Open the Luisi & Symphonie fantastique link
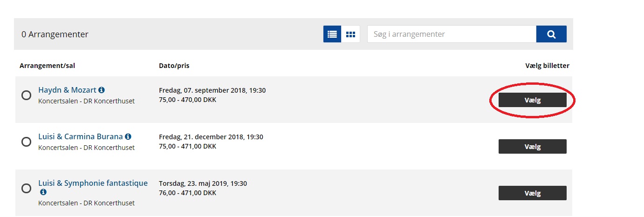Viewport: 644px width, 217px height. click(x=93, y=183)
